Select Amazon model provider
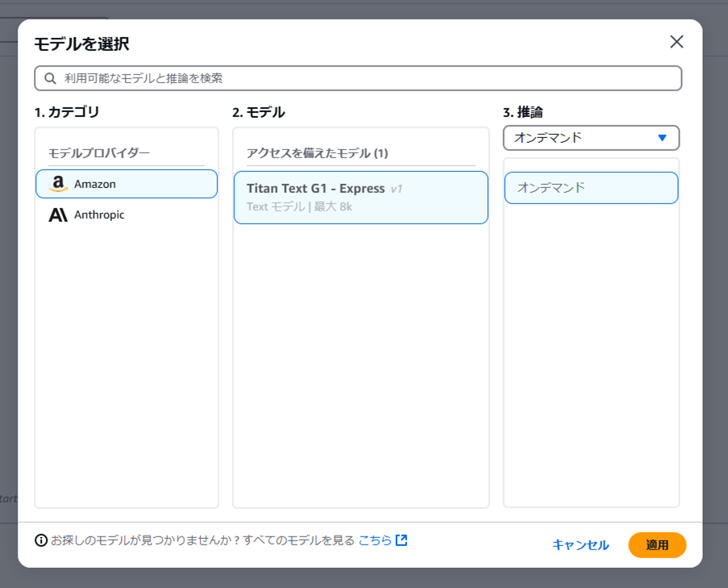The image size is (728, 588). (127, 184)
